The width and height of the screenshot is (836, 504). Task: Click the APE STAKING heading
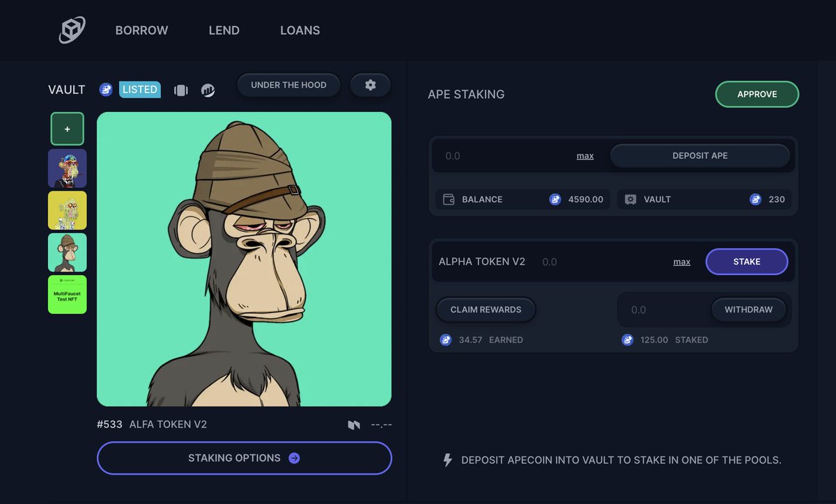click(x=466, y=94)
